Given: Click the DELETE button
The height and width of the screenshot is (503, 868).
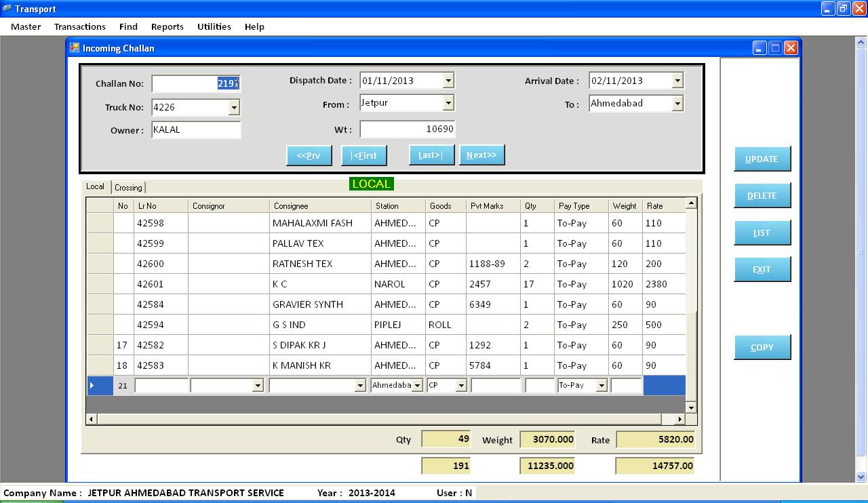Looking at the screenshot, I should (762, 195).
